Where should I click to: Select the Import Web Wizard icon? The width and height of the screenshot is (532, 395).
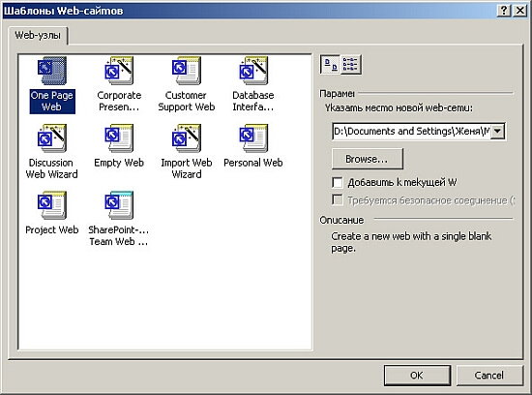[x=187, y=137]
